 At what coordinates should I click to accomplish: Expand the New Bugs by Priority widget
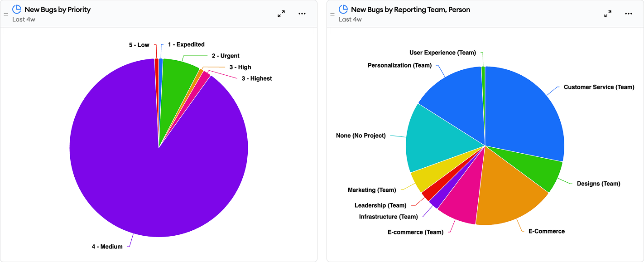tap(281, 14)
